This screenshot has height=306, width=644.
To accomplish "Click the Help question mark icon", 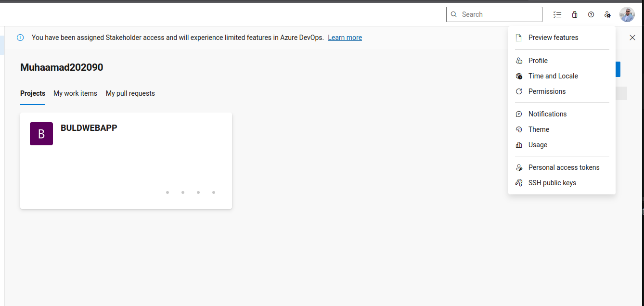I will coord(591,14).
